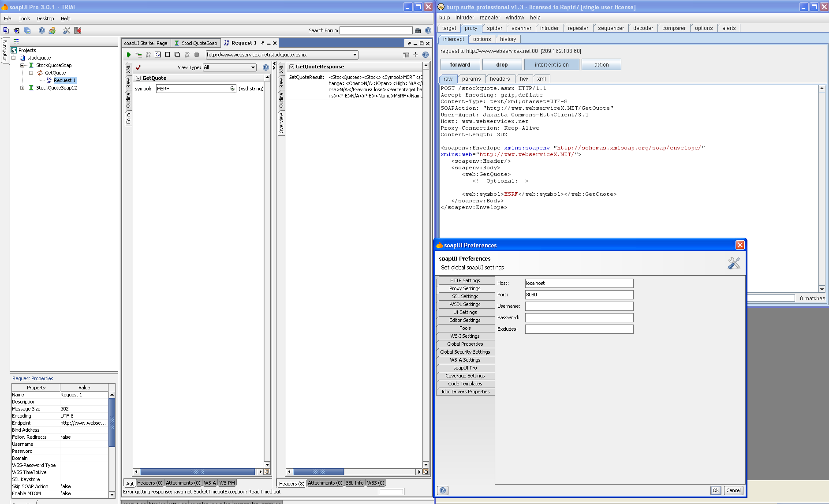Collapse the stockquote project node
The height and width of the screenshot is (504, 829).
14,58
